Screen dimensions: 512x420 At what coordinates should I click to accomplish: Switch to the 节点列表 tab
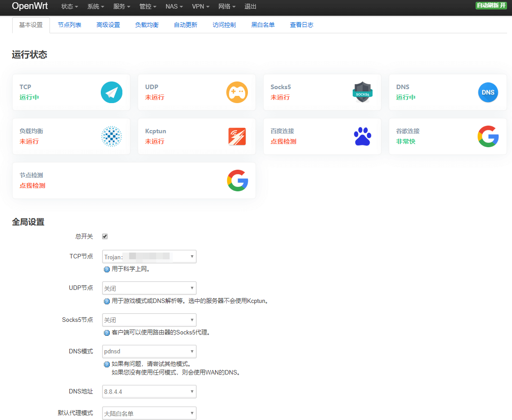pos(70,25)
